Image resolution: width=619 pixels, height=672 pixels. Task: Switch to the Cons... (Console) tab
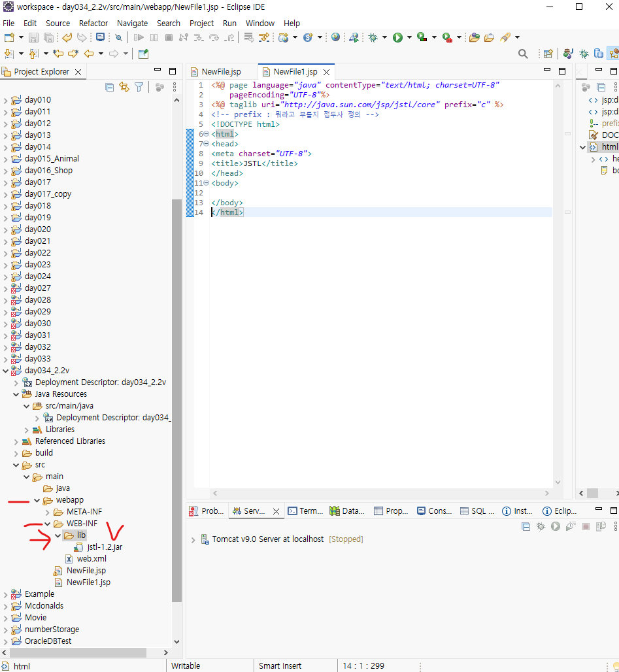tap(435, 511)
